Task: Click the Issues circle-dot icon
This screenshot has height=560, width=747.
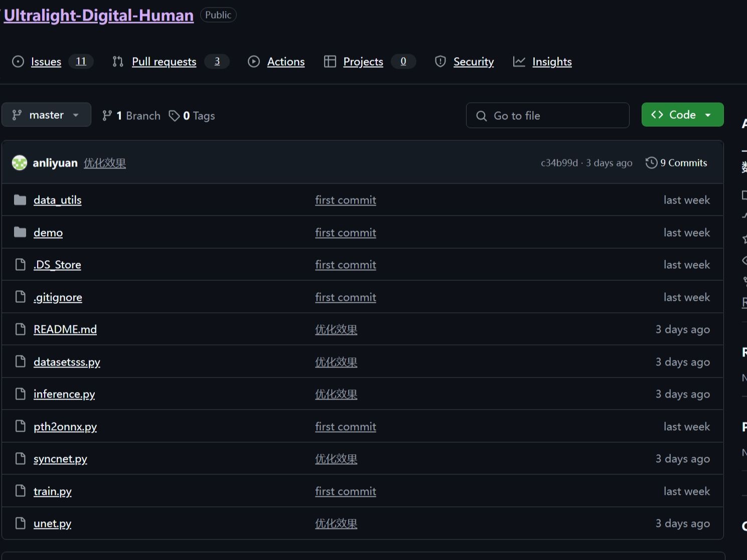Action: point(18,62)
